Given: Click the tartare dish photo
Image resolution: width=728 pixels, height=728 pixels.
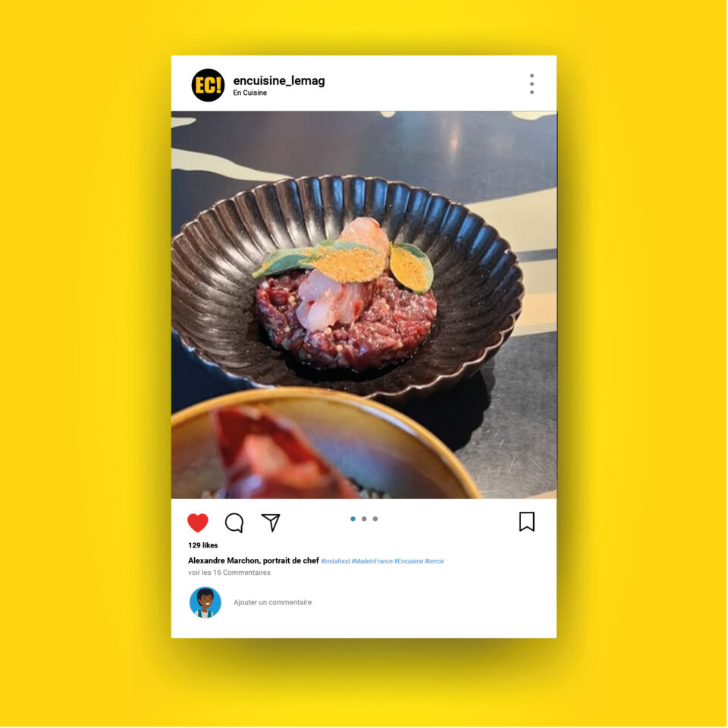Looking at the screenshot, I should tap(364, 305).
